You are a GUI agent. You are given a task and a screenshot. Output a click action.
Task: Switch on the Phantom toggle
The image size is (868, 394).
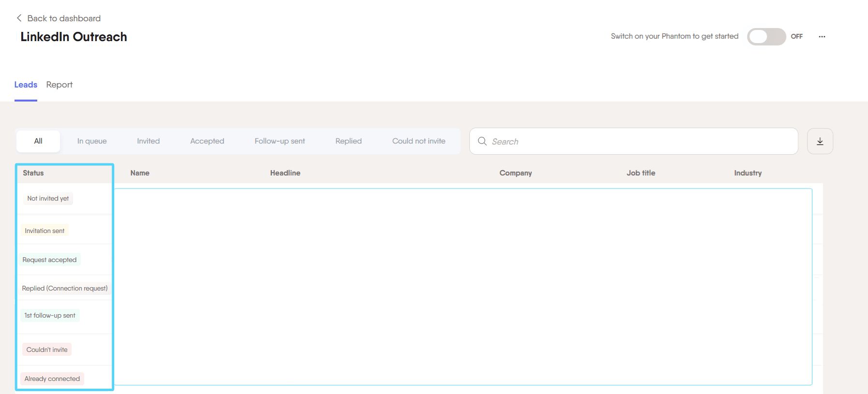[x=766, y=37]
